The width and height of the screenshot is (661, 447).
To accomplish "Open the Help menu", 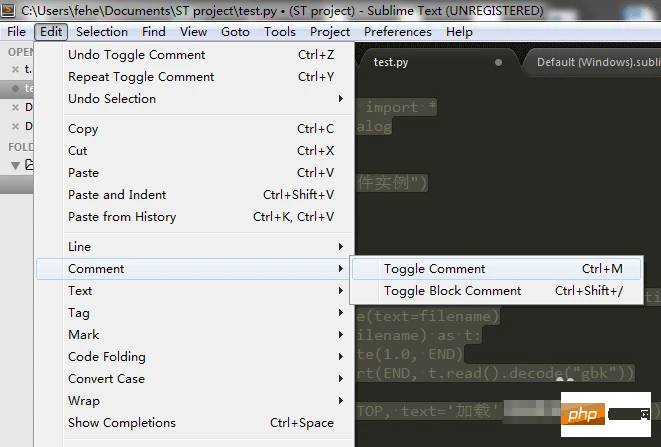I will [459, 32].
